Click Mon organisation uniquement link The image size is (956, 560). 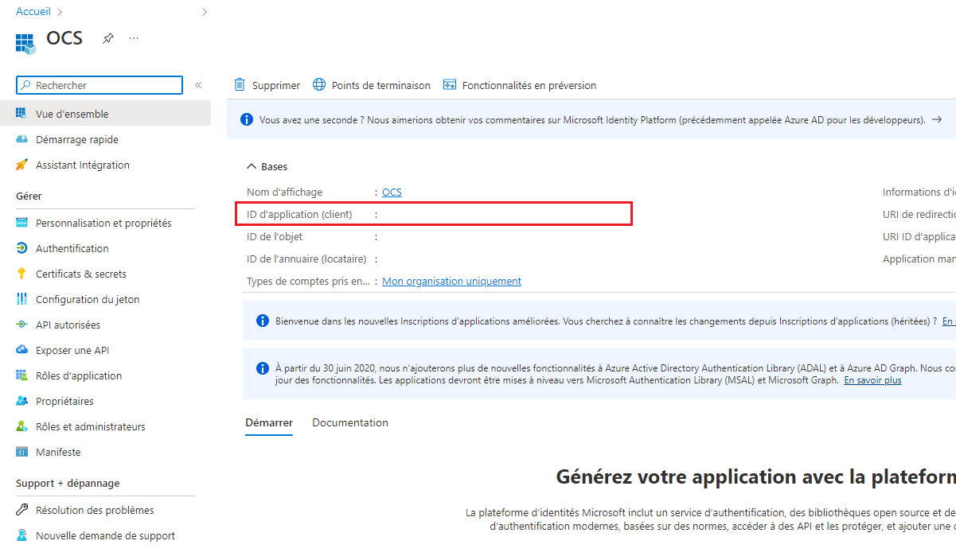pos(451,281)
